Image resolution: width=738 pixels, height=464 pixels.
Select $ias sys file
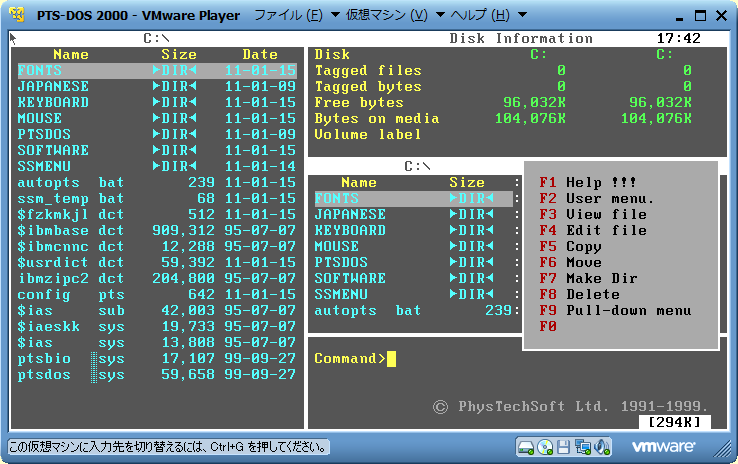[157, 343]
